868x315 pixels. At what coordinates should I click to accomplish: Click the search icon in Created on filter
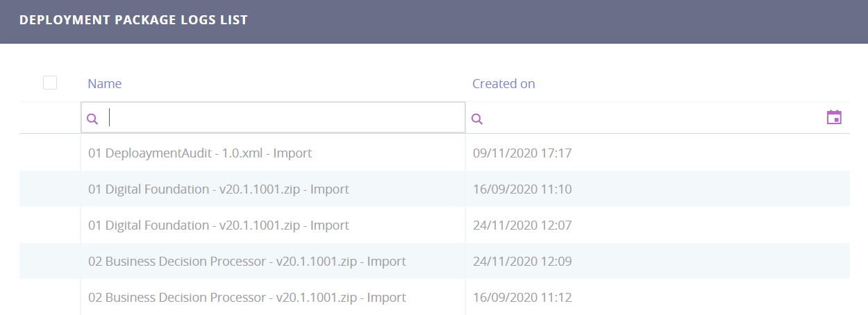pyautogui.click(x=477, y=119)
